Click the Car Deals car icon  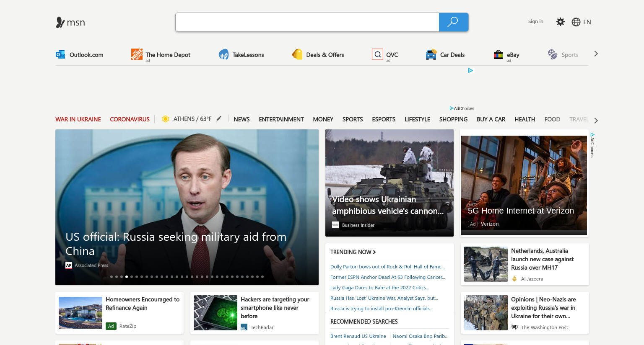pyautogui.click(x=431, y=54)
